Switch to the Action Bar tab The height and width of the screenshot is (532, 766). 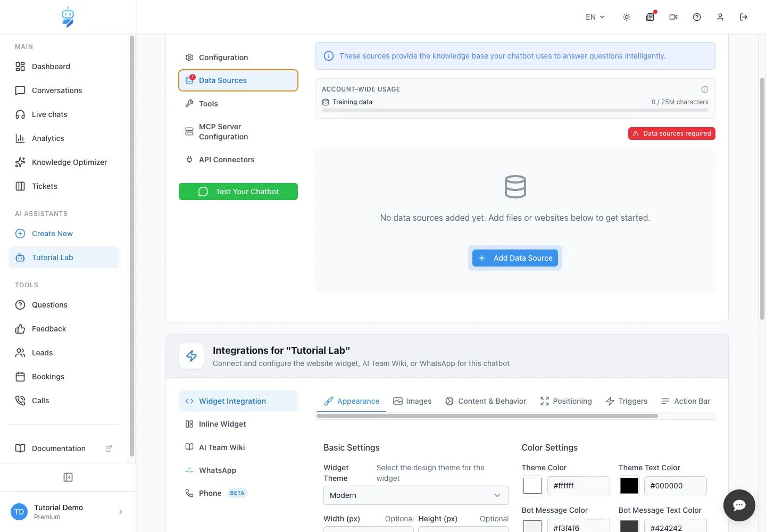[686, 401]
